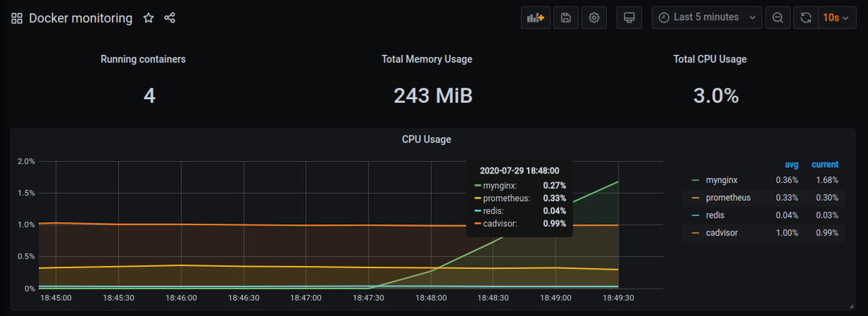Image resolution: width=868 pixels, height=316 pixels.
Task: Click prometheus current value 0.30%
Action: (826, 197)
